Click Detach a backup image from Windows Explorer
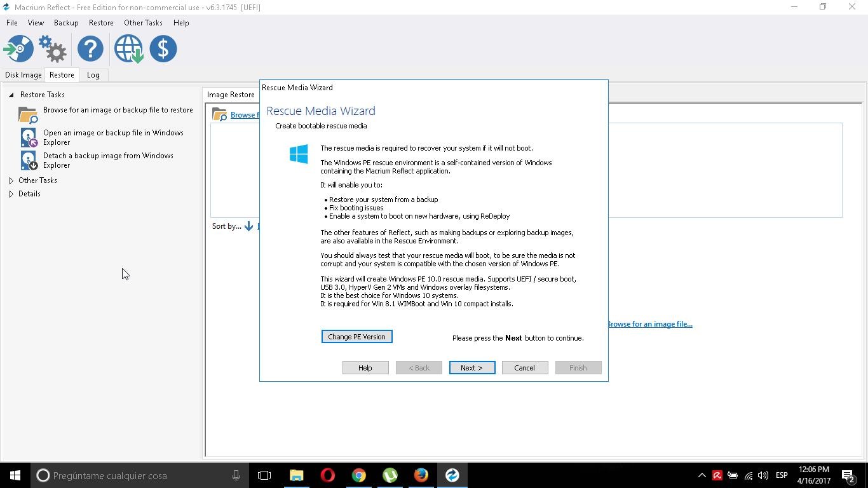 pyautogui.click(x=108, y=160)
